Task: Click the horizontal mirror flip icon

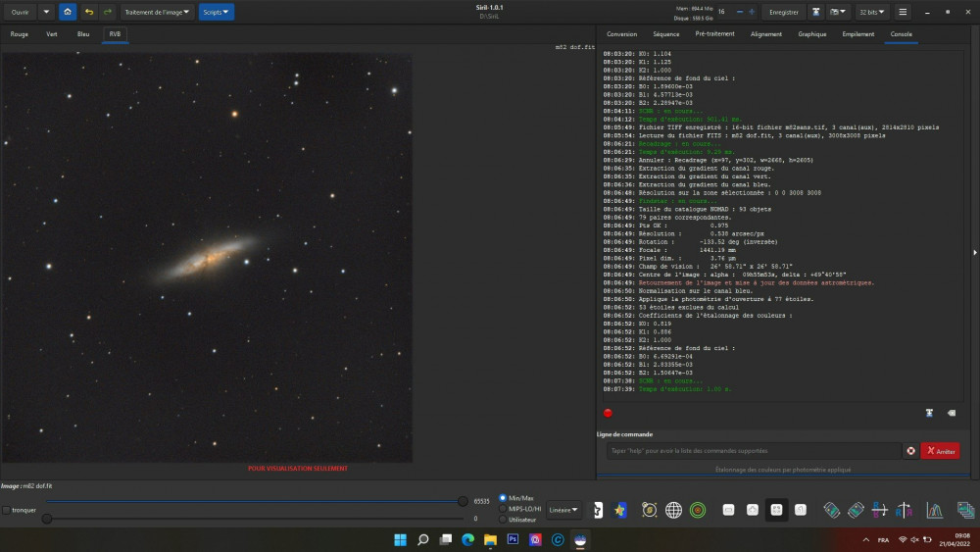Action: [x=904, y=510]
